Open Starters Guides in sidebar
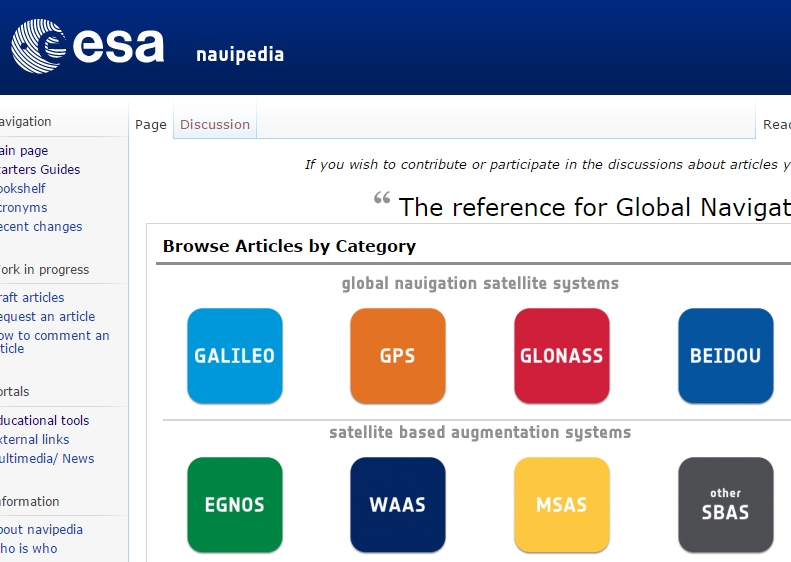Image resolution: width=791 pixels, height=562 pixels. [x=39, y=170]
